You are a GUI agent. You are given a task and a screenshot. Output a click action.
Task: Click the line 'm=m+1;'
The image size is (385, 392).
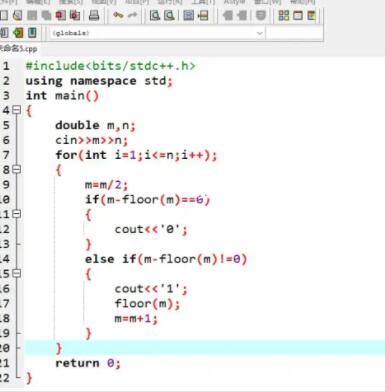tap(136, 318)
